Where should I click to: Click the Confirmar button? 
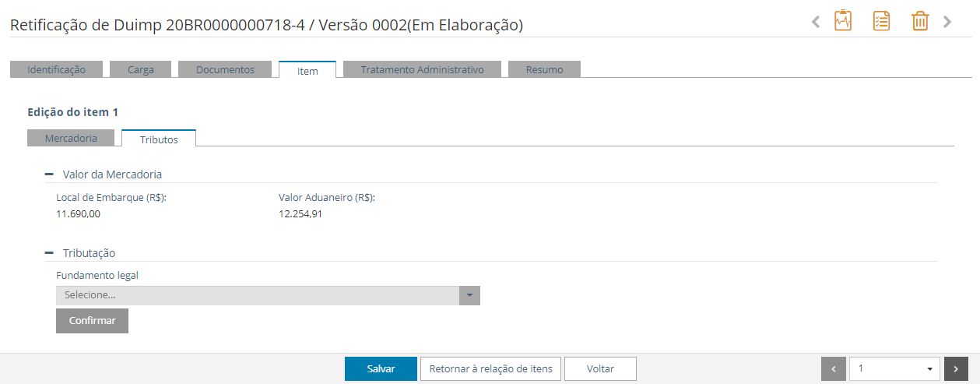coord(92,321)
